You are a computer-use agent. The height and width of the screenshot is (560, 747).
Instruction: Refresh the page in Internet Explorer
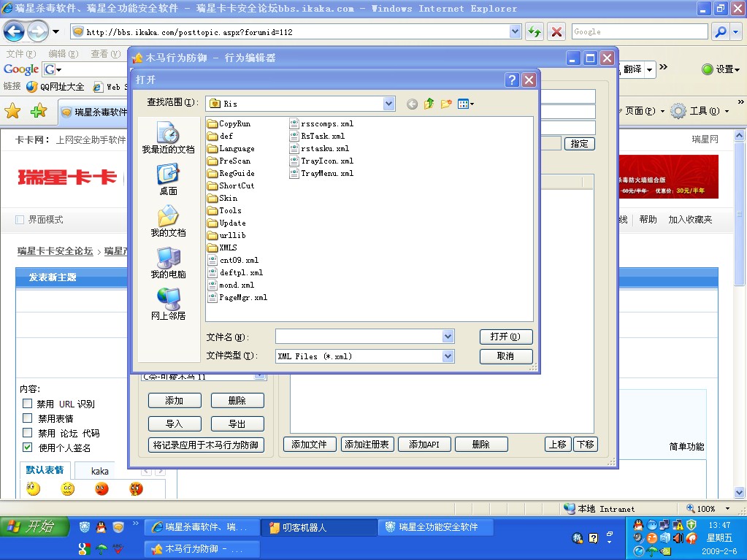click(x=535, y=32)
